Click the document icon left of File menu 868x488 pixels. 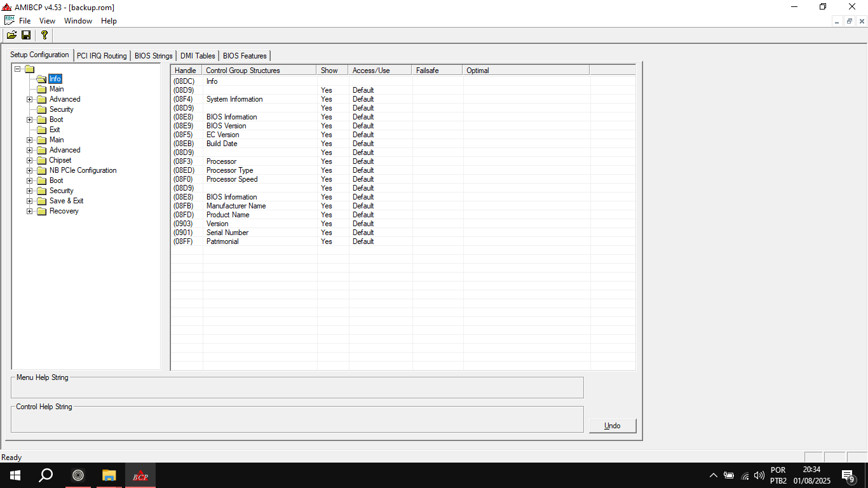click(x=10, y=20)
